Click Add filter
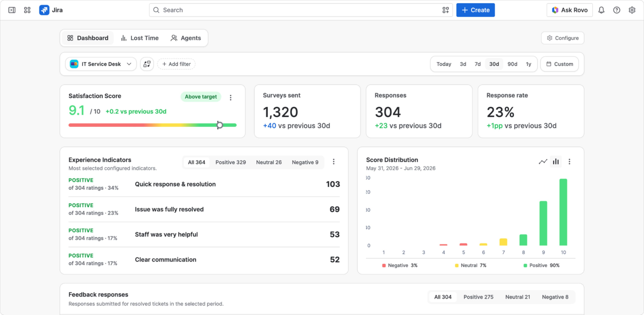Image resolution: width=644 pixels, height=315 pixels. coord(176,64)
